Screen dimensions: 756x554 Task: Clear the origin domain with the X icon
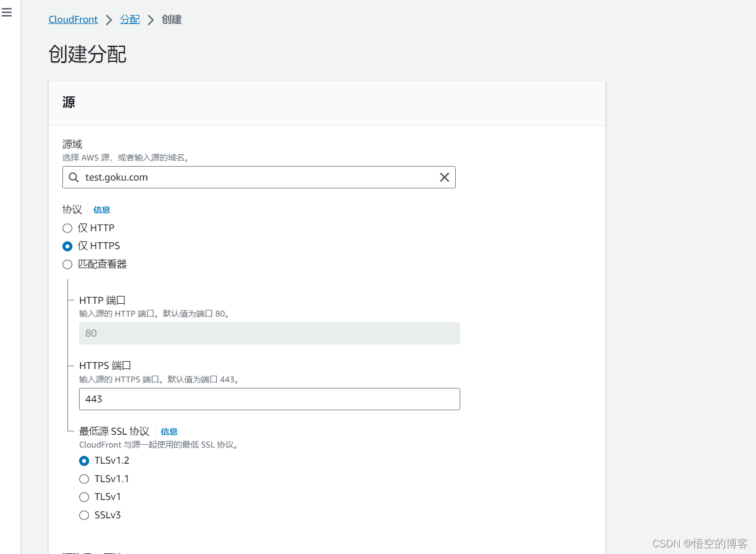(444, 177)
